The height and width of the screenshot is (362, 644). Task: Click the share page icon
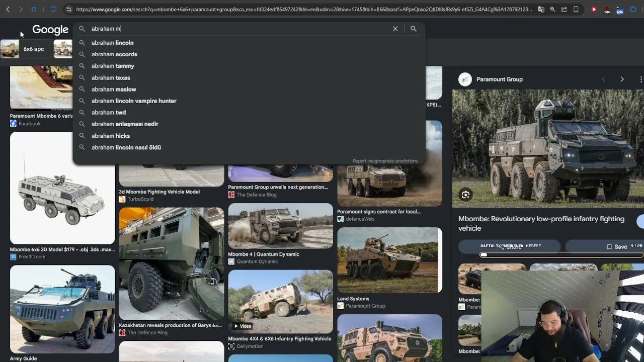point(564,9)
